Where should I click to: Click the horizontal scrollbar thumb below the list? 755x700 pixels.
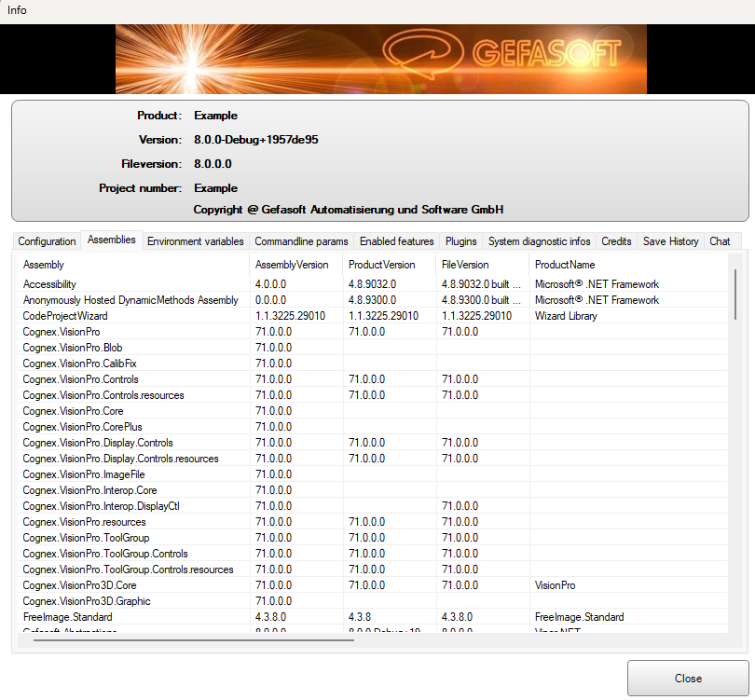(x=194, y=640)
